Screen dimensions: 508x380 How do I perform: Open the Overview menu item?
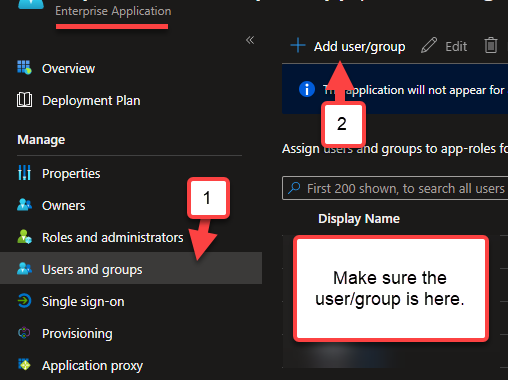pyautogui.click(x=68, y=69)
